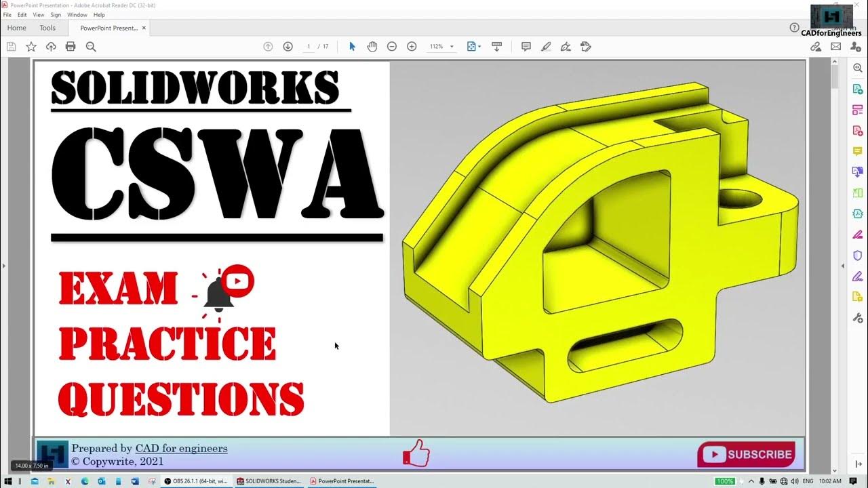Viewport: 868px width, 488px height.
Task: Select the Highlight text pen tool
Action: [x=546, y=47]
